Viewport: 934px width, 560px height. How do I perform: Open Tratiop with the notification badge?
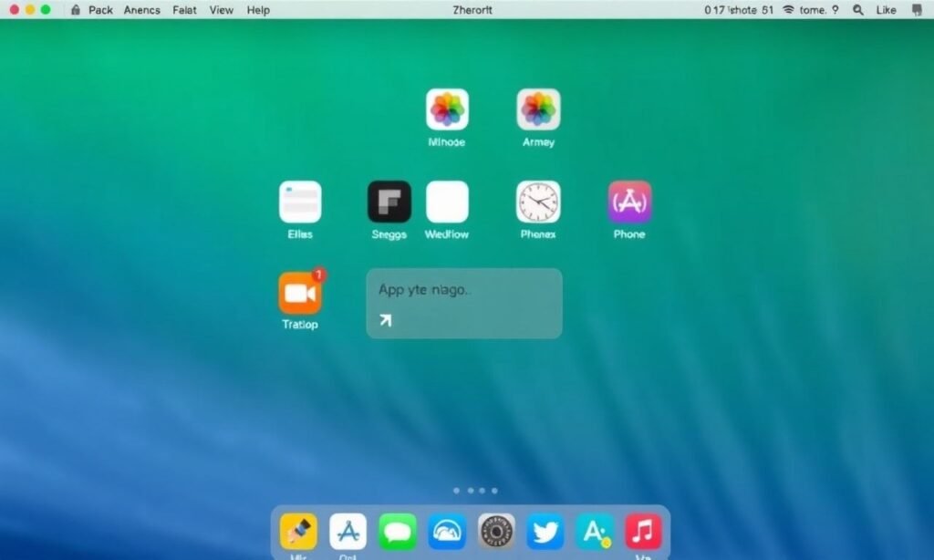click(x=299, y=294)
